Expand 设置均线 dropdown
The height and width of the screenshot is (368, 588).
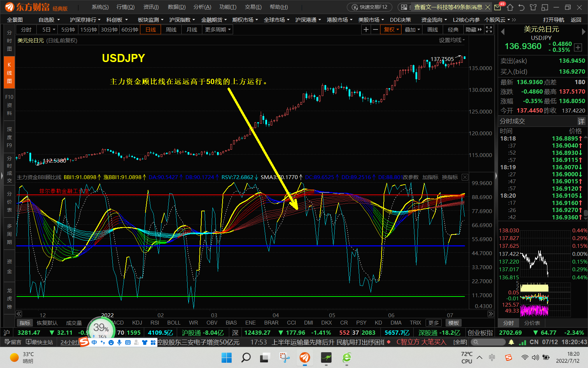[x=452, y=40]
